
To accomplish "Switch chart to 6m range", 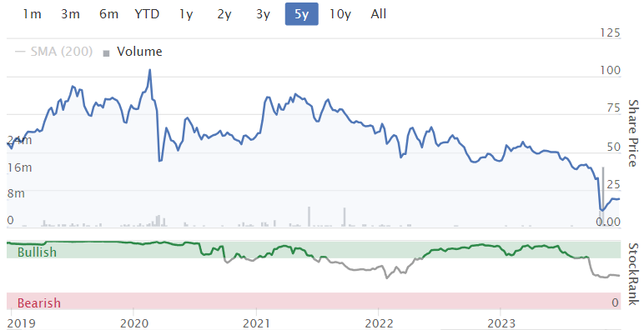I will [108, 14].
